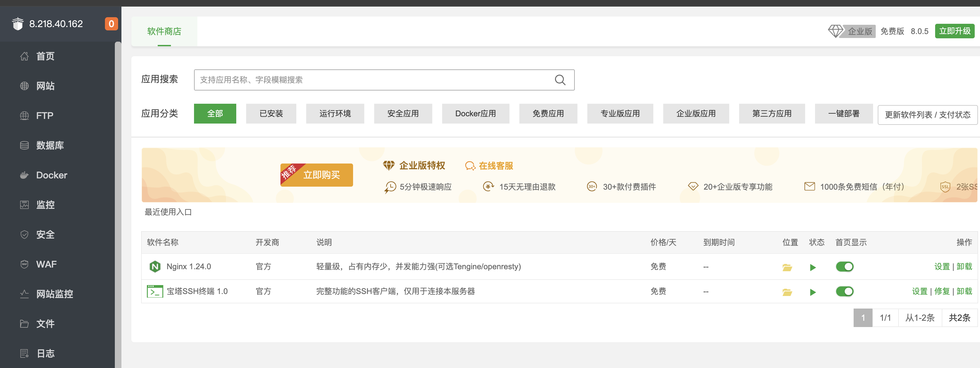Click the 5分钟极速响应 clock icon
The image size is (980, 368).
(390, 187)
